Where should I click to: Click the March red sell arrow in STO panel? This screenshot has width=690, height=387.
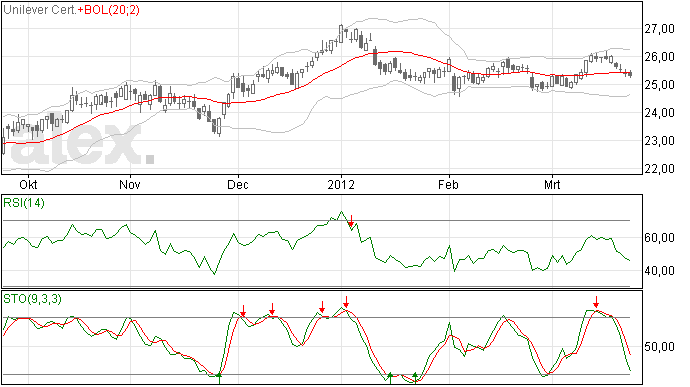click(x=596, y=302)
